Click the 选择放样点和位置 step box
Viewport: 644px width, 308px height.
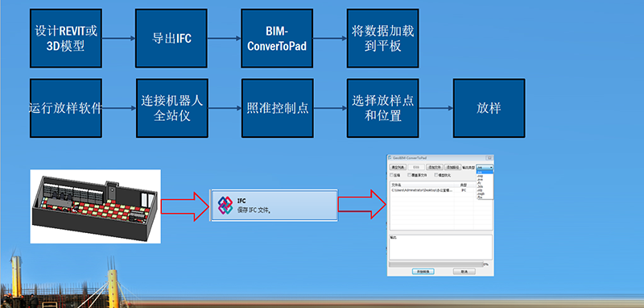383,108
